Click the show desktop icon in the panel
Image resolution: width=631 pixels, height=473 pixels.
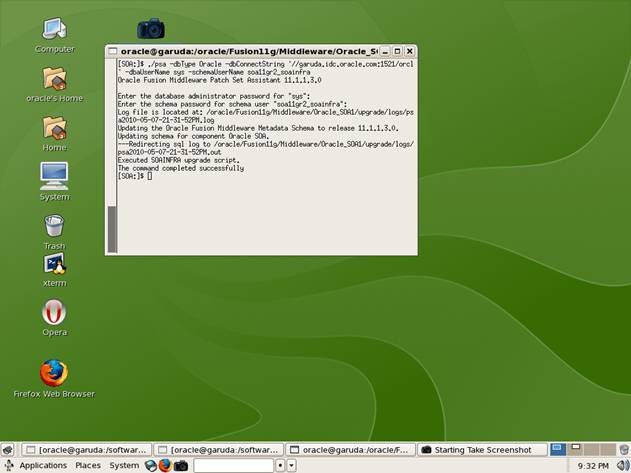pos(8,450)
